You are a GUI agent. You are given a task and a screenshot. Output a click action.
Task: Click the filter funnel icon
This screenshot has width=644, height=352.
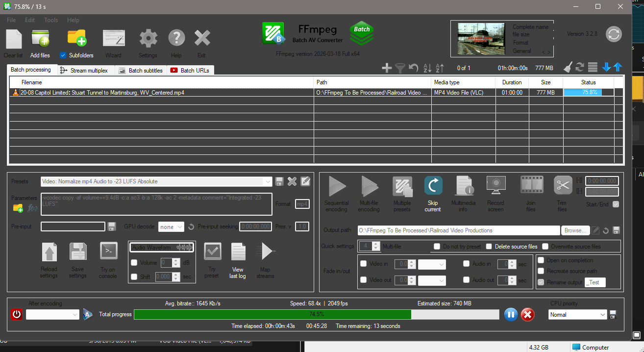pyautogui.click(x=400, y=68)
